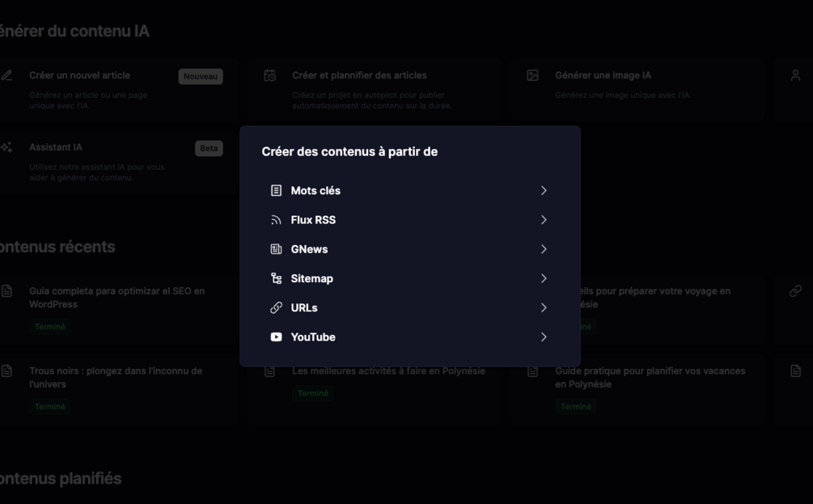Screen dimensions: 813x504
Task: Open Créer un nouvel article card
Action: click(119, 90)
